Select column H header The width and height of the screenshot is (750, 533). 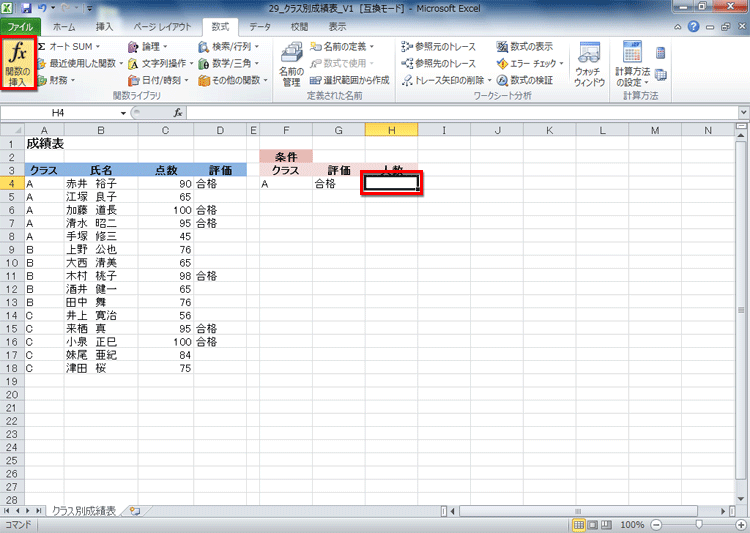pyautogui.click(x=391, y=130)
